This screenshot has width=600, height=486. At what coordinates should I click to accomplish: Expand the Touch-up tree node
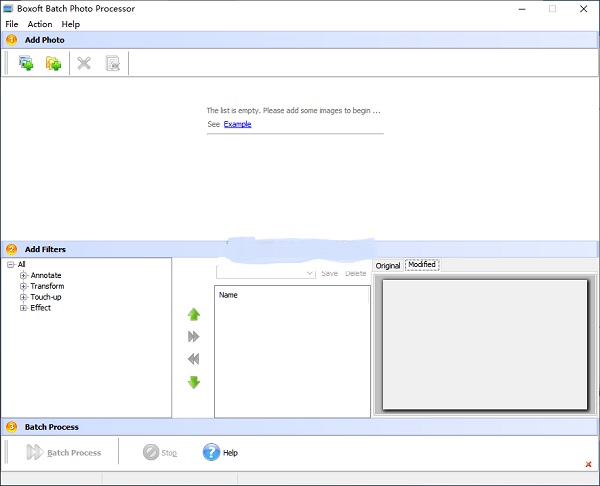pos(23,297)
